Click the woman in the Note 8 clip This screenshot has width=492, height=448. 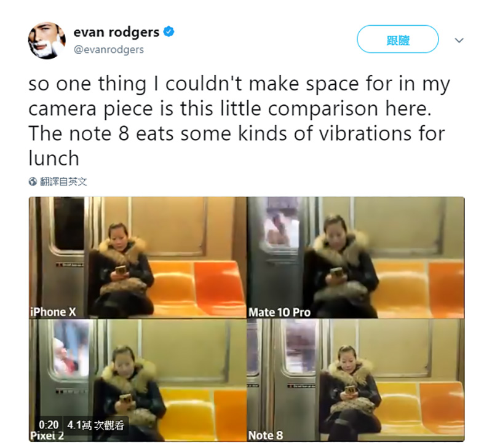point(350,392)
